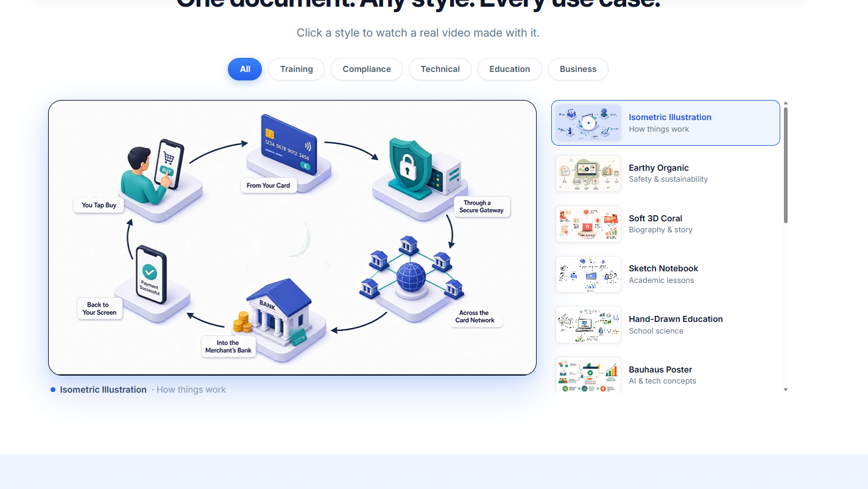
Task: Click the Sketch Notebook title text
Action: 663,268
